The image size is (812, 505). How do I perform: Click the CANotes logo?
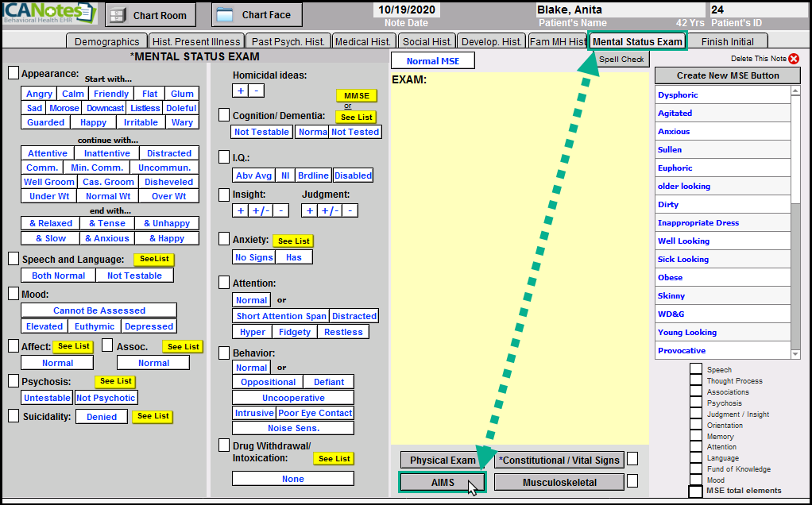49,13
